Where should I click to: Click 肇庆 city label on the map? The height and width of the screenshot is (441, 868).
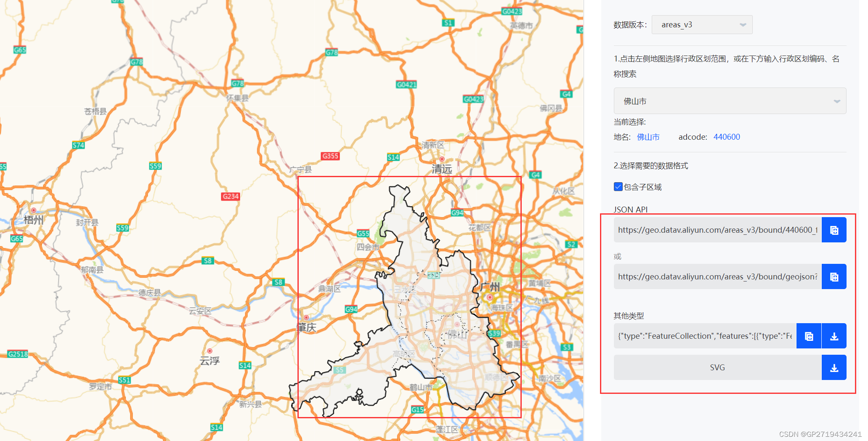pyautogui.click(x=306, y=327)
